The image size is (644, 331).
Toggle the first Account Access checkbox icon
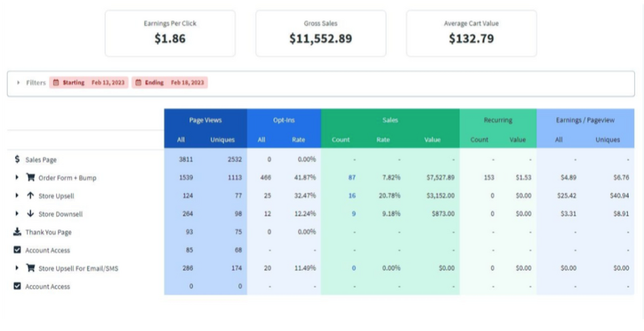[x=17, y=250]
